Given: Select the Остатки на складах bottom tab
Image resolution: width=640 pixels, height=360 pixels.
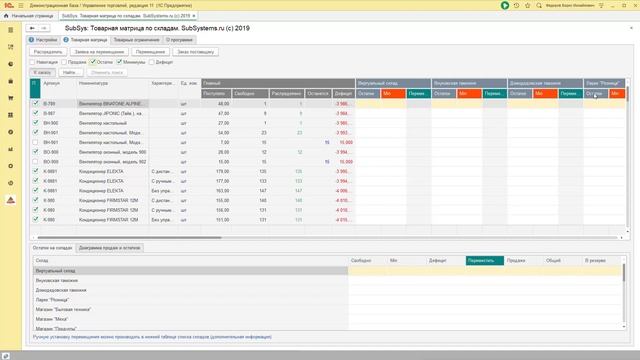Looking at the screenshot, I should 53,248.
